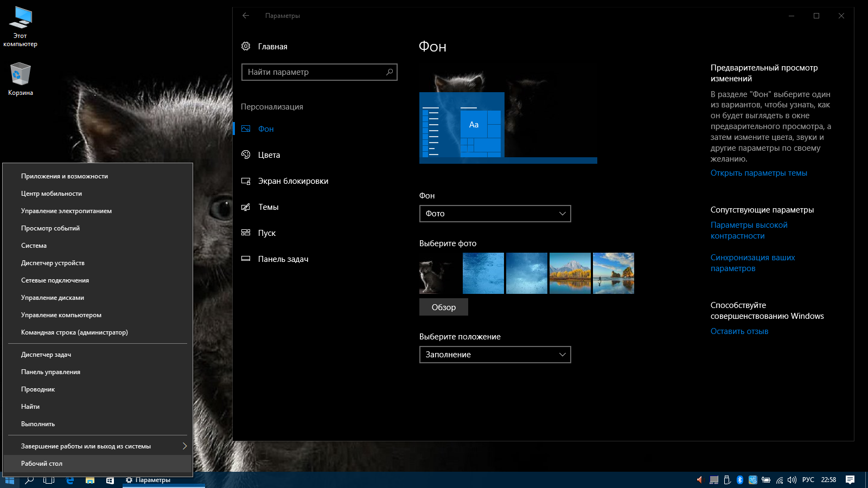The image size is (868, 488).
Task: Click the Home gear icon
Action: (x=246, y=47)
